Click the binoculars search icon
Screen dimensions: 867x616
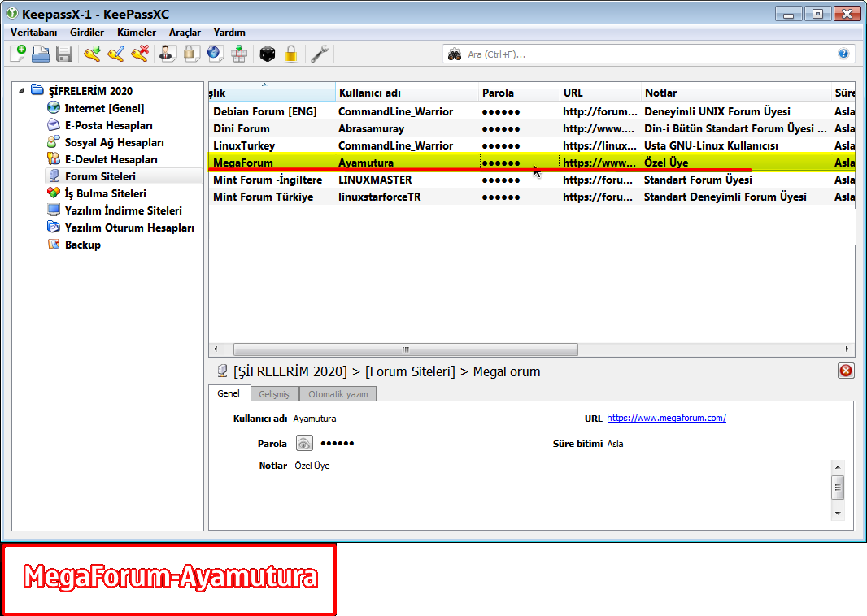(x=455, y=54)
